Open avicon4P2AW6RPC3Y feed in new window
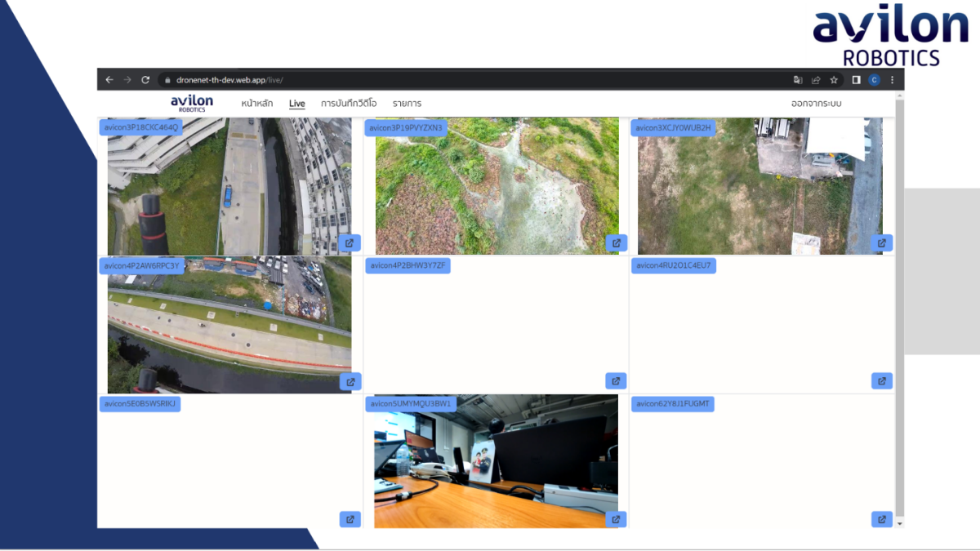Viewport: 980px width, 551px height. click(x=350, y=380)
